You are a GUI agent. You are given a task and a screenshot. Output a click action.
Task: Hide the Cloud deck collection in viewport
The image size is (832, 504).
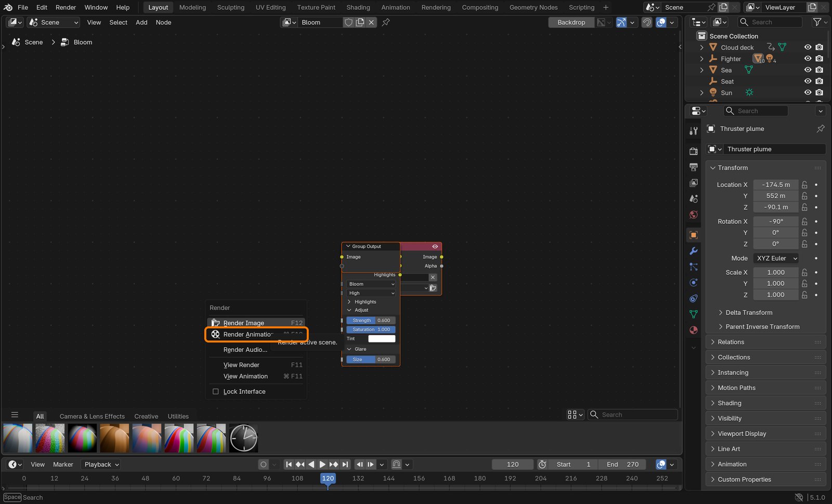pyautogui.click(x=808, y=47)
